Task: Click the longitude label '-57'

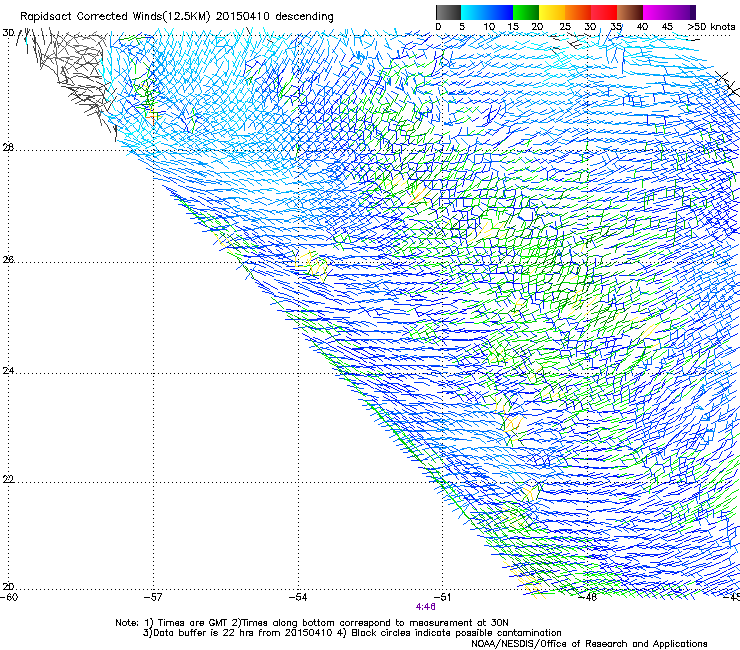Action: point(153,597)
